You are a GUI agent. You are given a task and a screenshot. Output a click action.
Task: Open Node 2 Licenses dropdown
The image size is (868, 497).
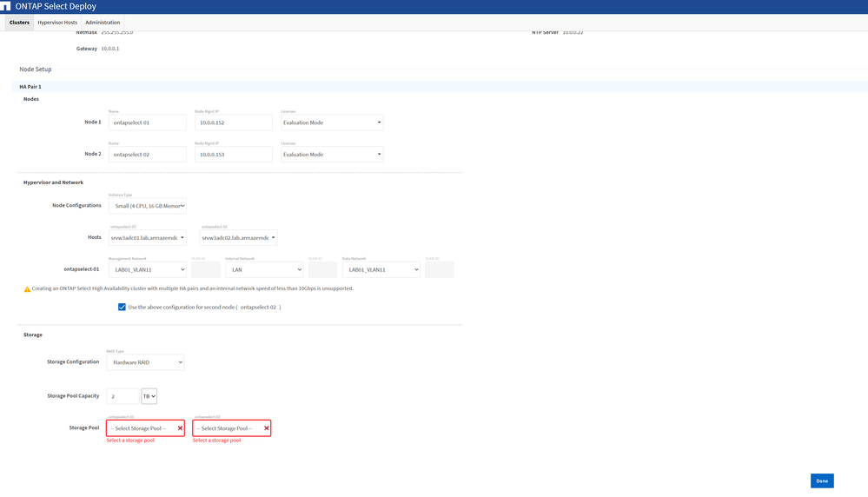click(332, 155)
